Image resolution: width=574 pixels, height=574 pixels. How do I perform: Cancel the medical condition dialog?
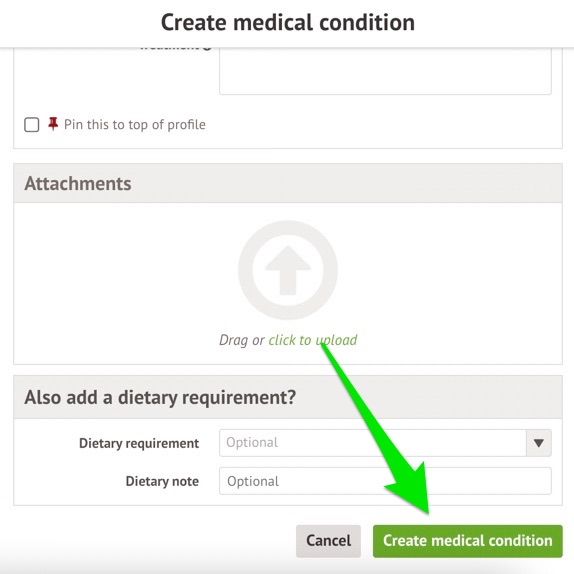click(328, 541)
